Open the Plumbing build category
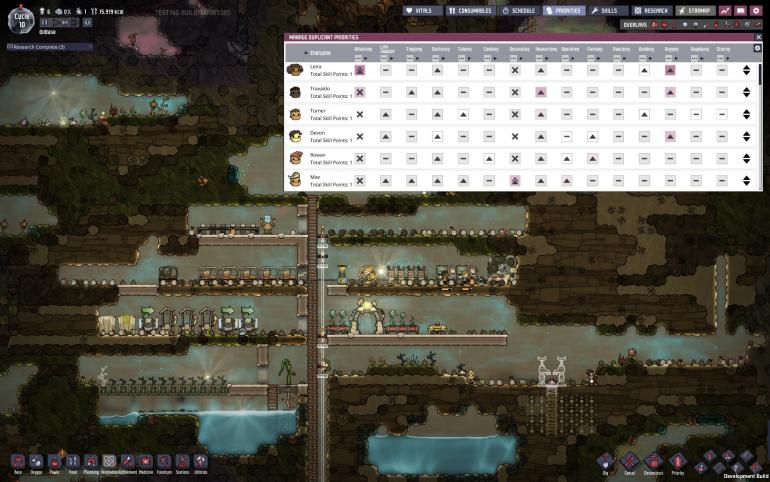 [x=91, y=462]
